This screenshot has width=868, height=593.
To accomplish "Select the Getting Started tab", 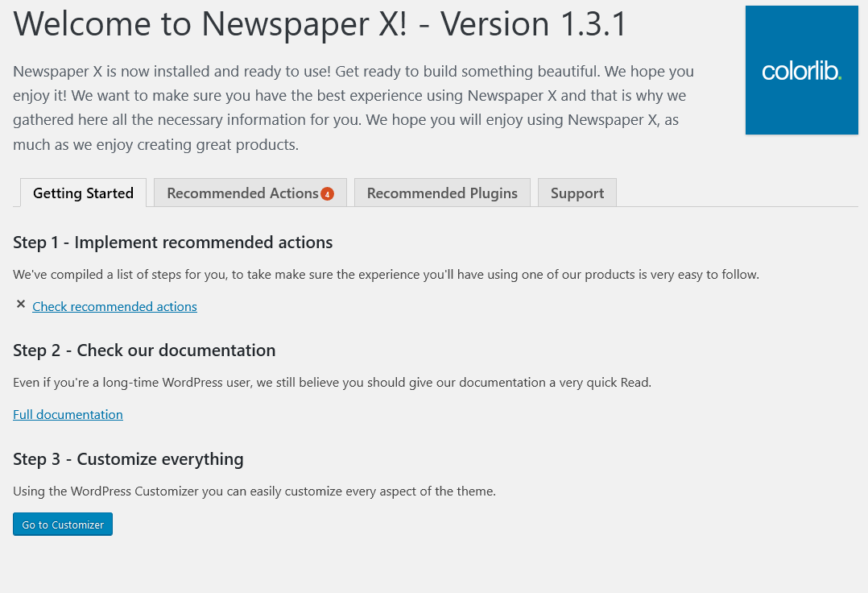I will pyautogui.click(x=83, y=193).
